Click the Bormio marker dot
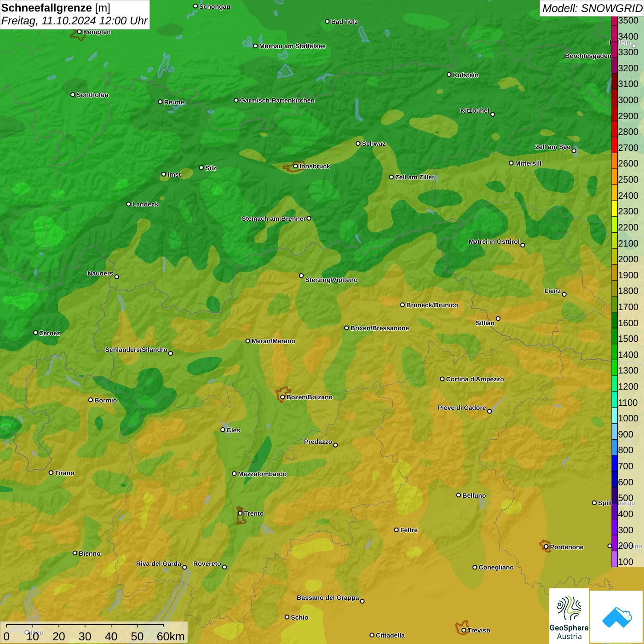The width and height of the screenshot is (644, 644). coord(91,400)
